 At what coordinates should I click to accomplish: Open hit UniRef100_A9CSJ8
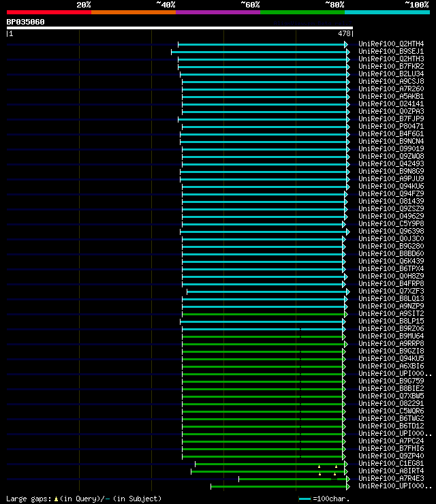coord(391,81)
